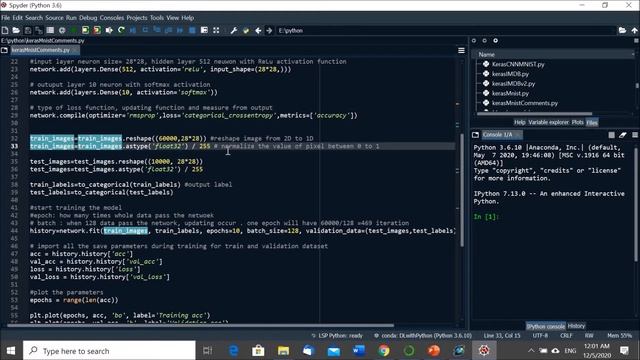Open Google Chrome from the taskbar

[x=384, y=350]
